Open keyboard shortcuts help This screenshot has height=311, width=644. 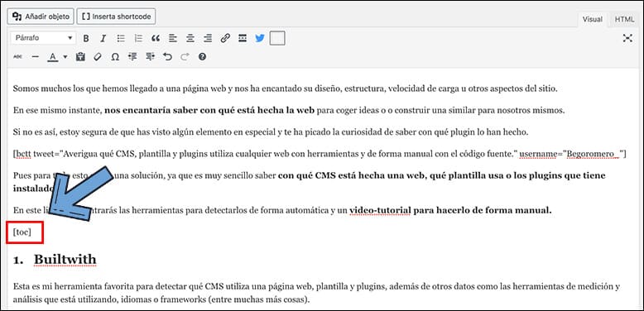point(202,57)
